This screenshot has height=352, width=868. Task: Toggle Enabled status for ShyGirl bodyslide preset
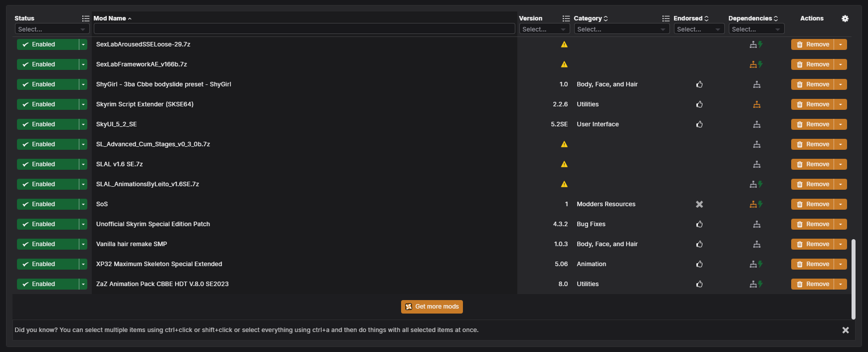(48, 84)
